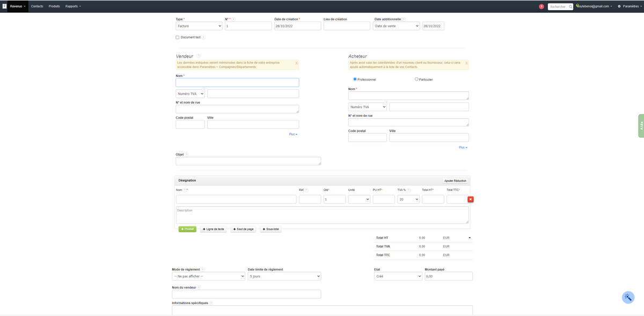Click the help icon beside Mode de règlement
The height and width of the screenshot is (316, 644).
[x=203, y=269]
